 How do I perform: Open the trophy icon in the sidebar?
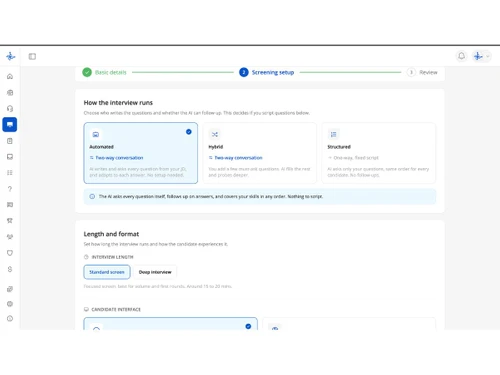pyautogui.click(x=10, y=221)
